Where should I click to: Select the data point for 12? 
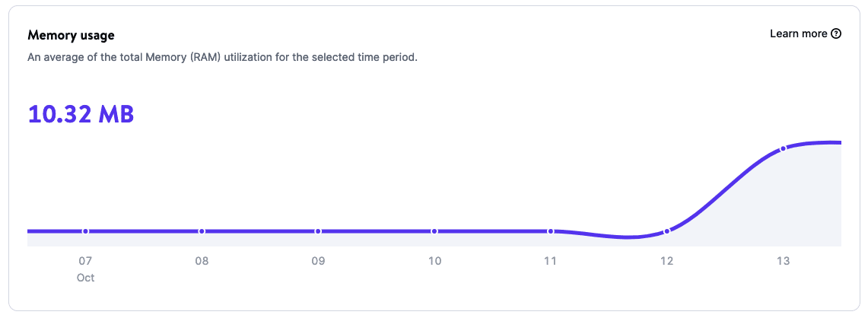pos(666,231)
